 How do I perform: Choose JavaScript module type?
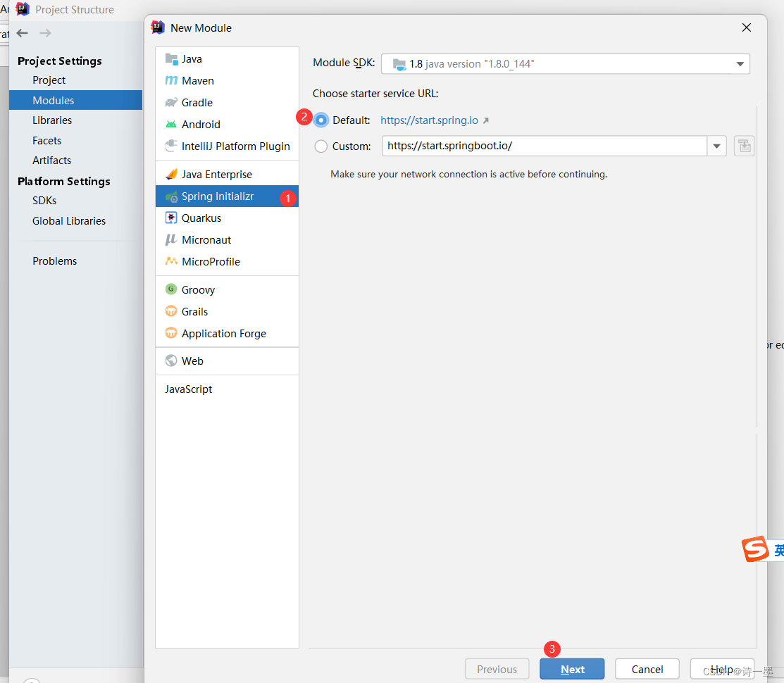point(227,389)
